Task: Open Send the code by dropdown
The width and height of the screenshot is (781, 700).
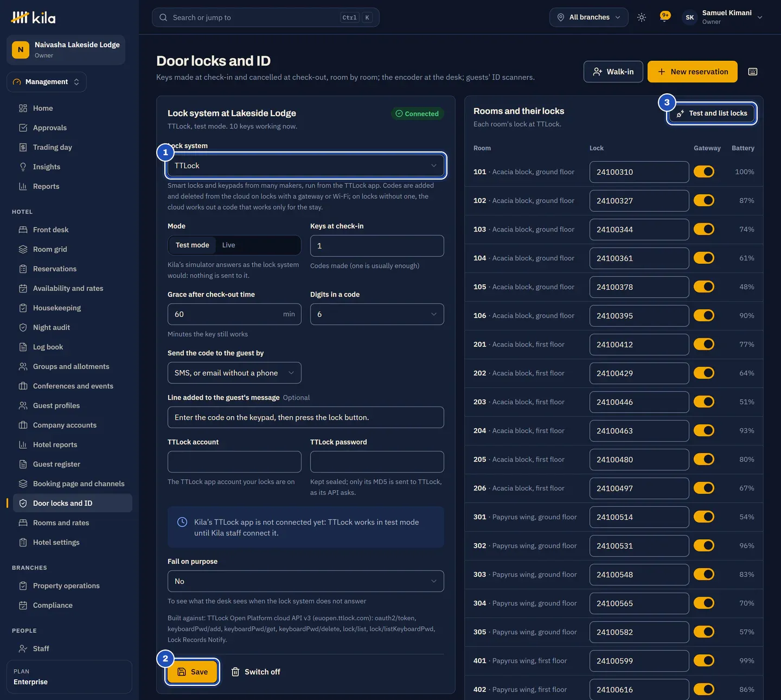Action: (x=234, y=373)
